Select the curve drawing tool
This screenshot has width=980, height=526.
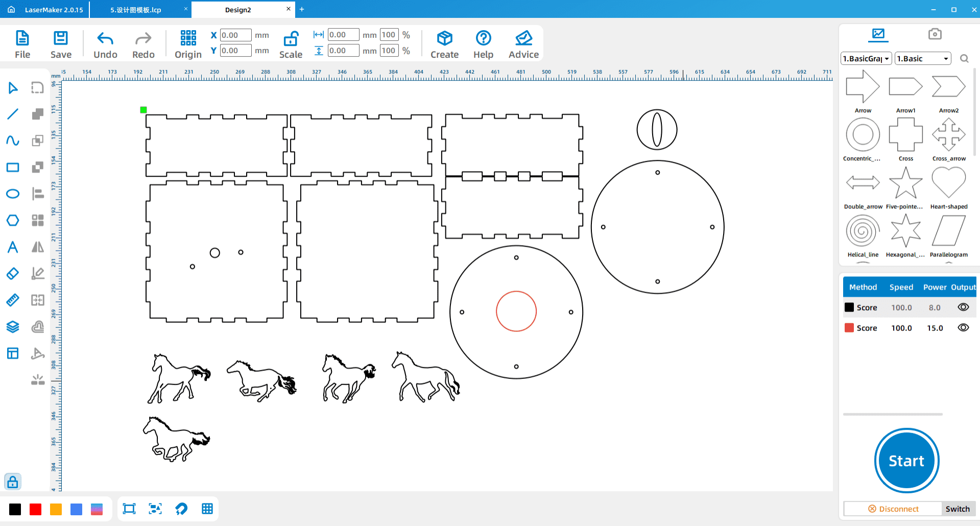point(13,140)
